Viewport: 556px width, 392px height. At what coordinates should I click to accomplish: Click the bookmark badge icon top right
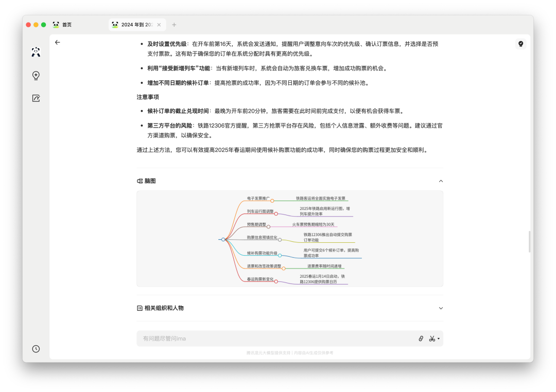pos(520,44)
